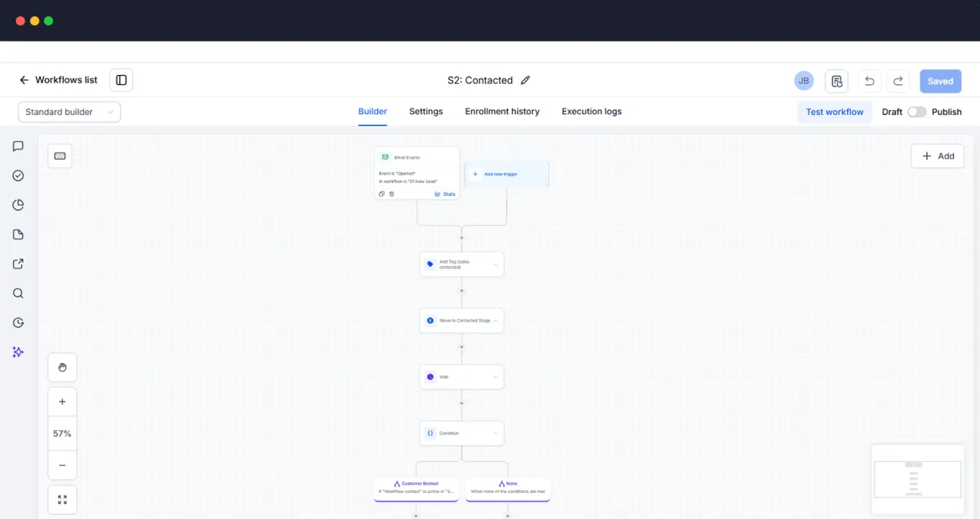Click the Saved button
The image size is (980, 519).
coord(940,81)
